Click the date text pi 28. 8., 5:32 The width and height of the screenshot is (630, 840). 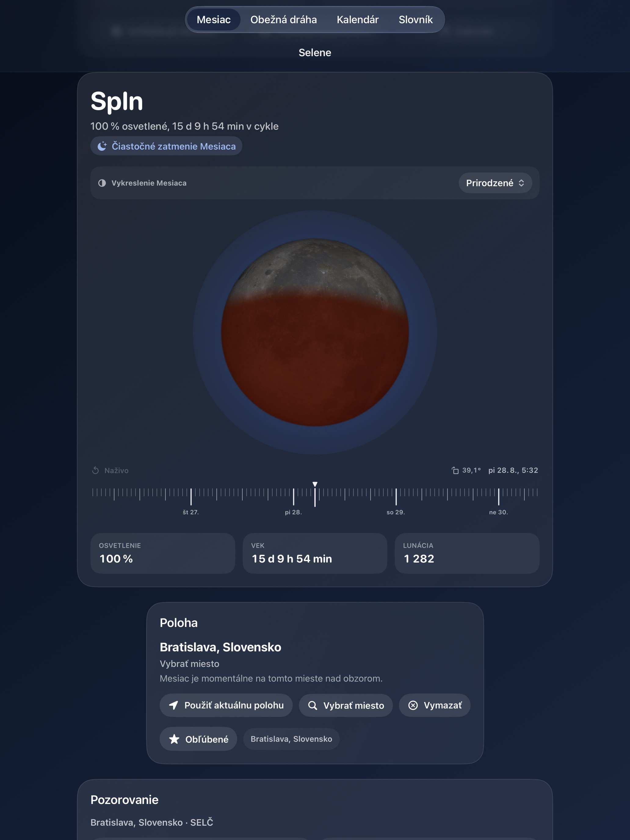pos(513,470)
